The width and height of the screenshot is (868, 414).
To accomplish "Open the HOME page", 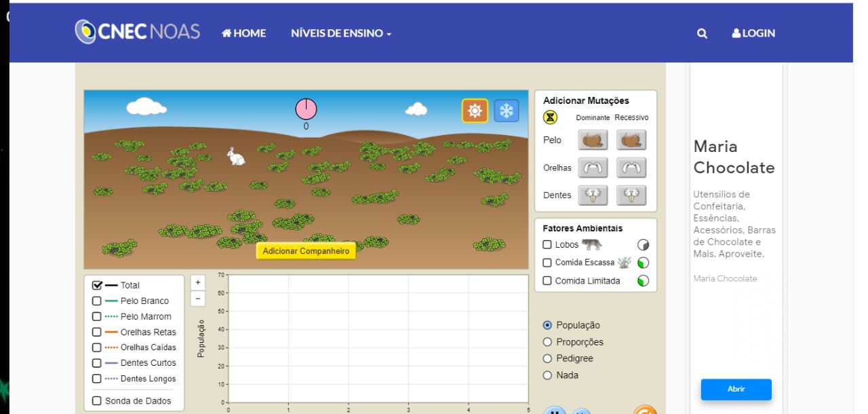I will (244, 33).
